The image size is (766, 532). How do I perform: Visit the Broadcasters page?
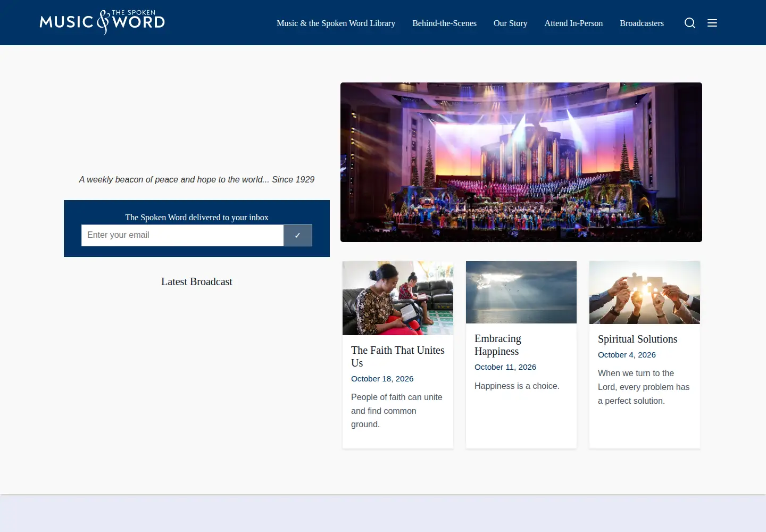[642, 23]
